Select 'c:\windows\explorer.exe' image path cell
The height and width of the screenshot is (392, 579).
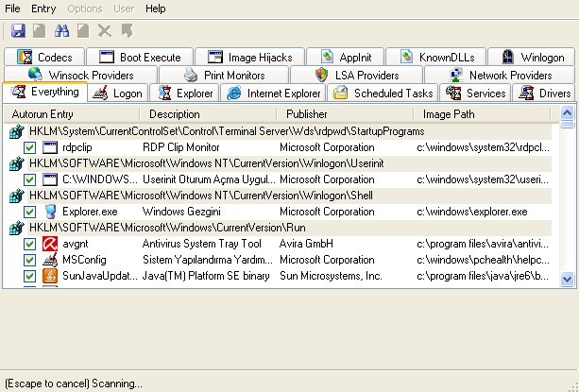click(x=472, y=212)
